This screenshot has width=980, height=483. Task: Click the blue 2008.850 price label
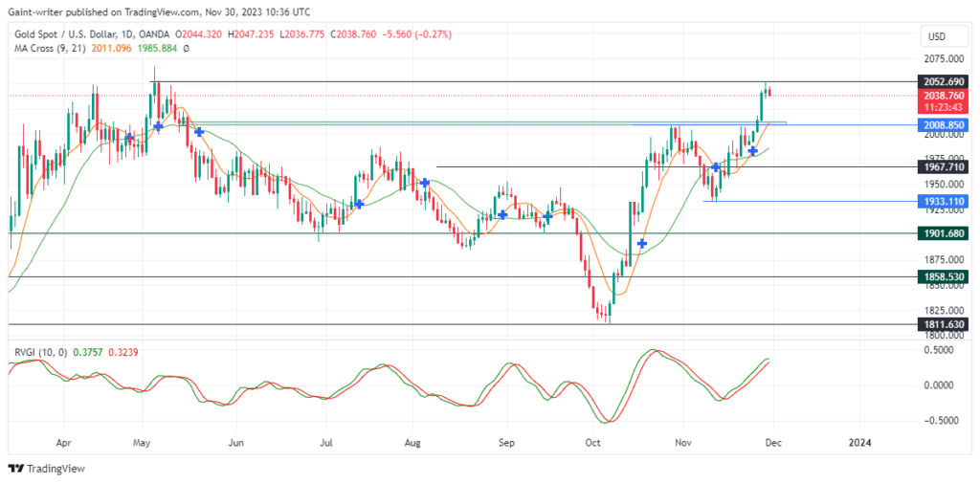point(943,124)
